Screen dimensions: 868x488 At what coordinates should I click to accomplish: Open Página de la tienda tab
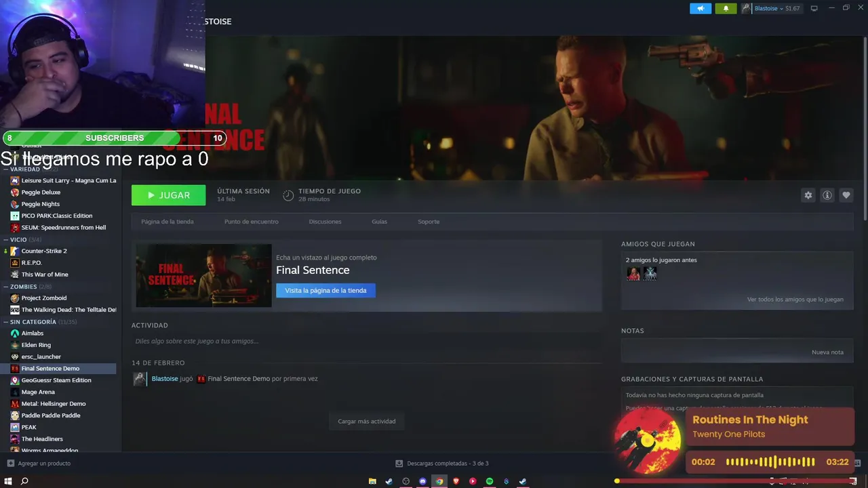pyautogui.click(x=167, y=222)
